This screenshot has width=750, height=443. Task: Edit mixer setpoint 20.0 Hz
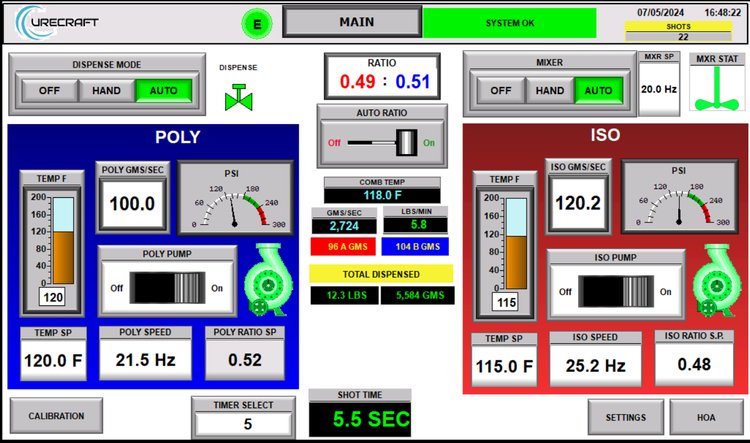[659, 89]
